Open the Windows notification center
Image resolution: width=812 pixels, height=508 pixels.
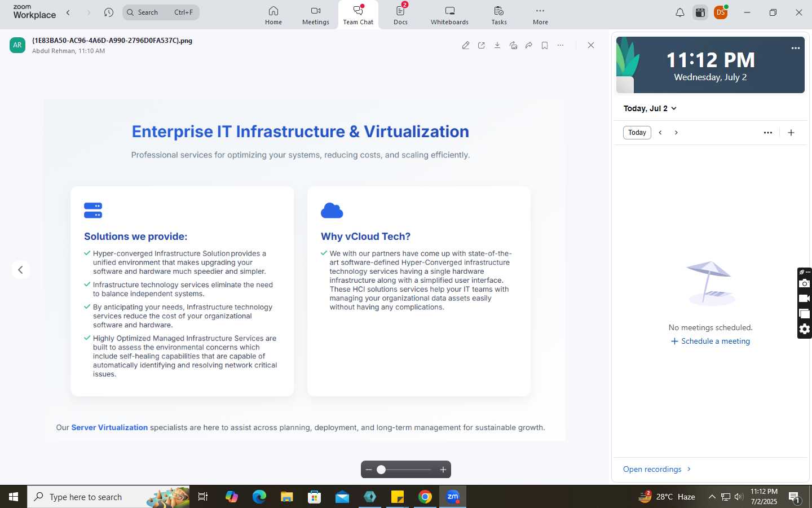pos(795,497)
